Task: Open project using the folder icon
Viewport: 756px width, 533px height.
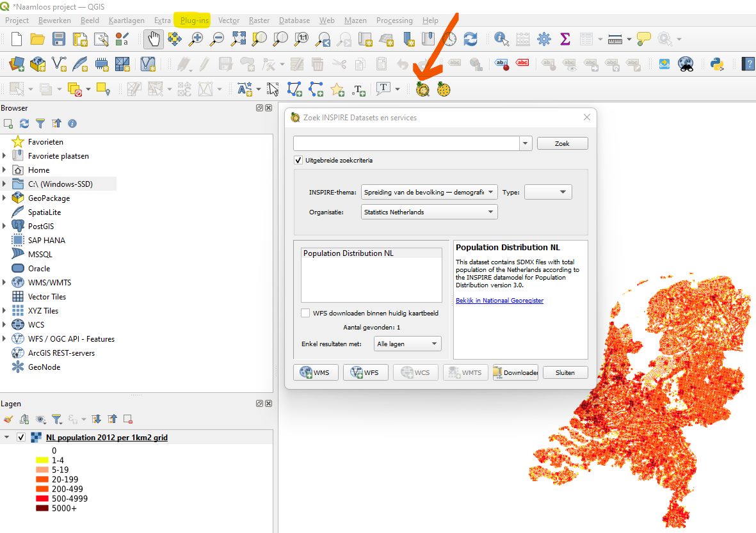Action: pos(37,39)
